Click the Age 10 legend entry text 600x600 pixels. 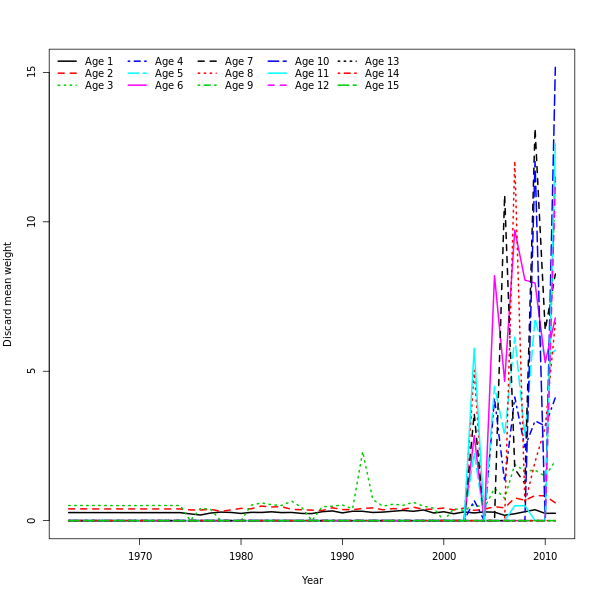click(311, 62)
